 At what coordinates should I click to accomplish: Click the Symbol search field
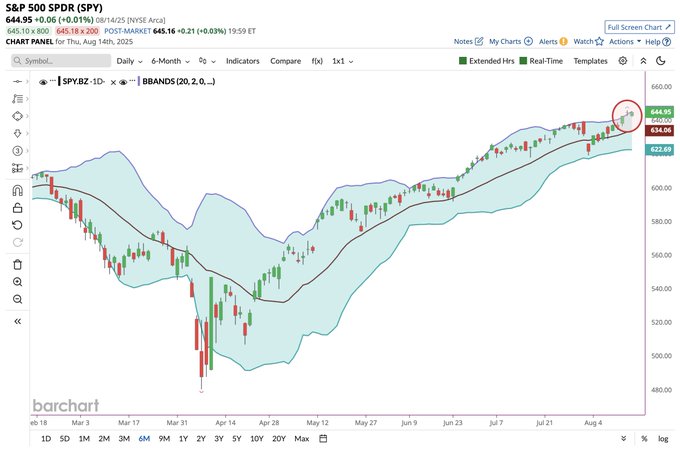point(61,61)
